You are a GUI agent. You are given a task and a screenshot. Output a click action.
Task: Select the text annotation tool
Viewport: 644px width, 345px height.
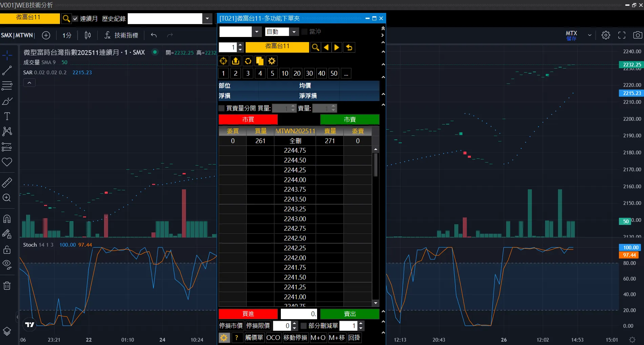tap(7, 116)
